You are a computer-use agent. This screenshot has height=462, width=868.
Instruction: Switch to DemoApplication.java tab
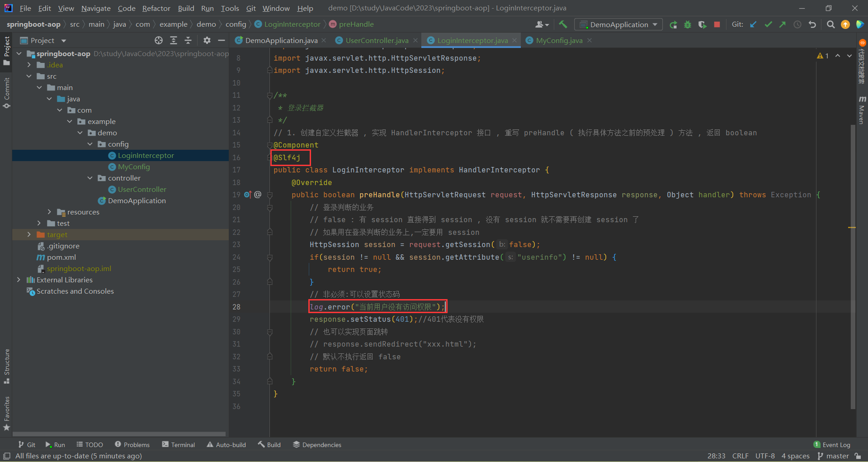coord(281,40)
